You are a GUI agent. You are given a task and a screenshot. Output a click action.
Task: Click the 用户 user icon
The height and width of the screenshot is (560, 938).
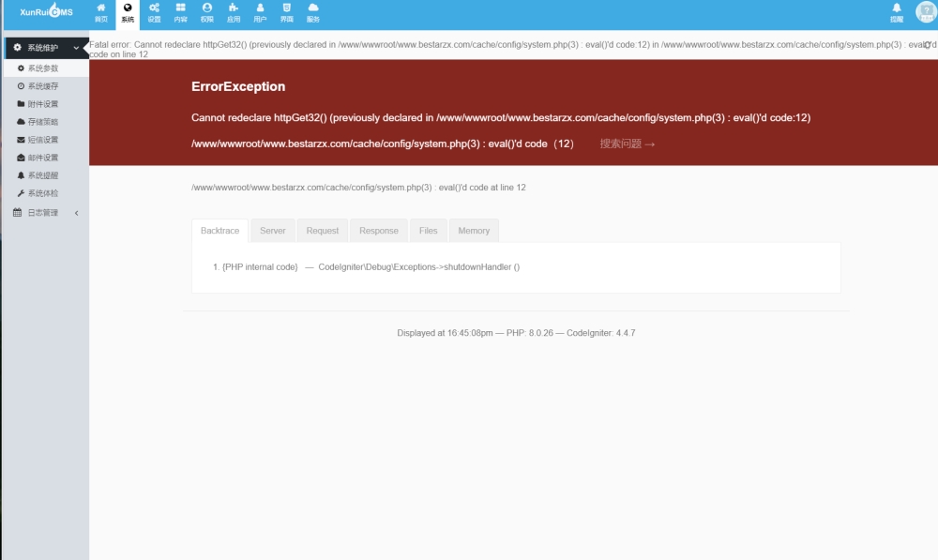pos(260,11)
